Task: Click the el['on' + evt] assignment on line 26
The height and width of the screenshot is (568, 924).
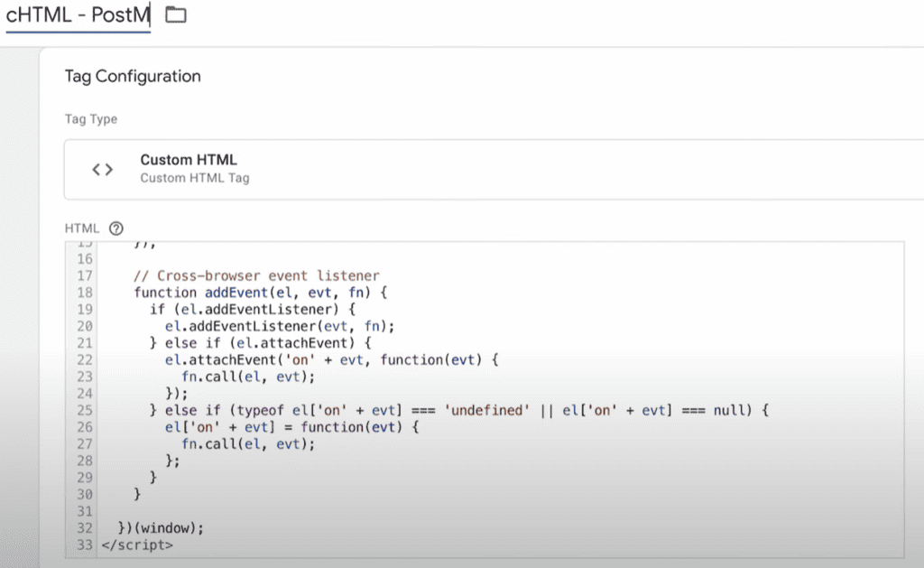Action: tap(291, 427)
